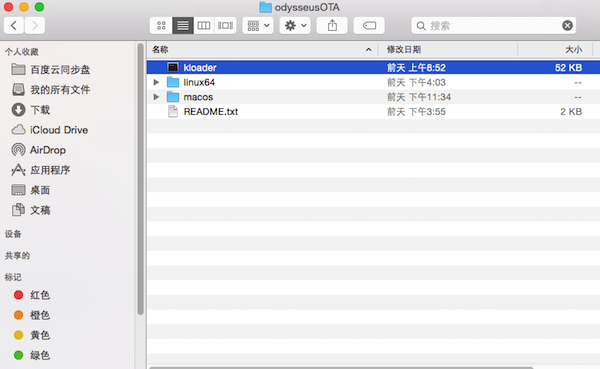Image resolution: width=600 pixels, height=369 pixels.
Task: Filter by the 橙色 tag label
Action: (x=40, y=315)
